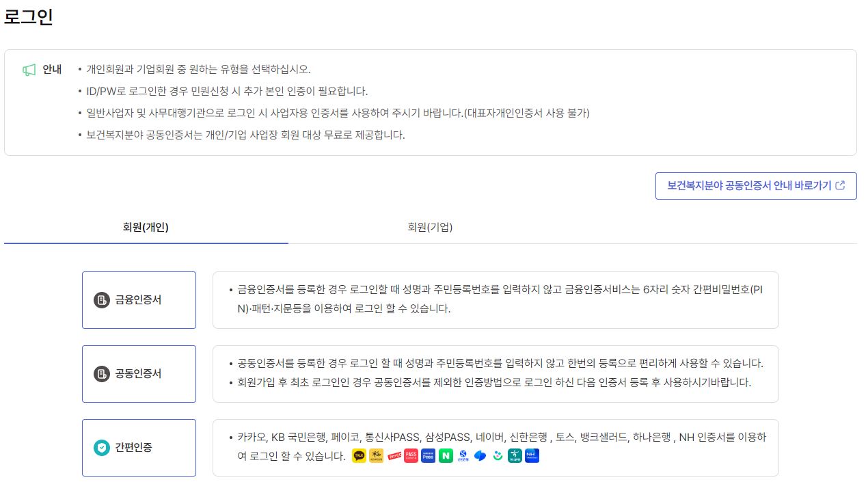This screenshot has width=868, height=482.
Task: Choose the 통신사PASS authentication icon
Action: point(410,456)
